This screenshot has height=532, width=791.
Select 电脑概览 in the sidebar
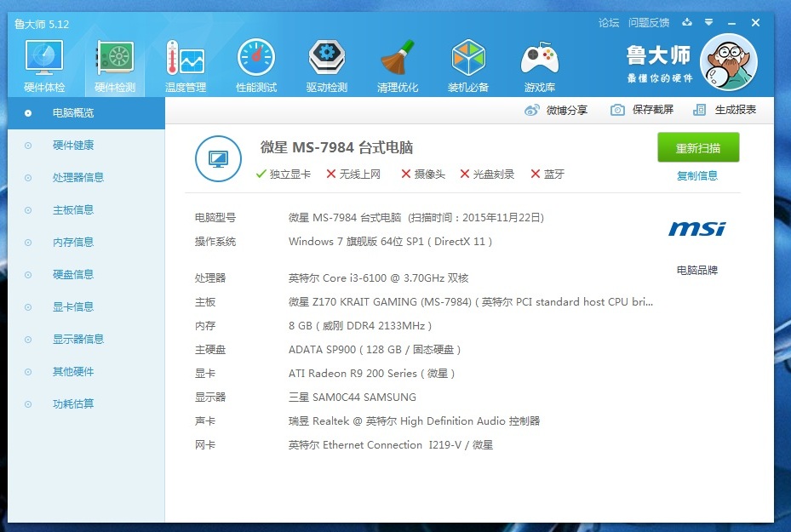coord(86,113)
